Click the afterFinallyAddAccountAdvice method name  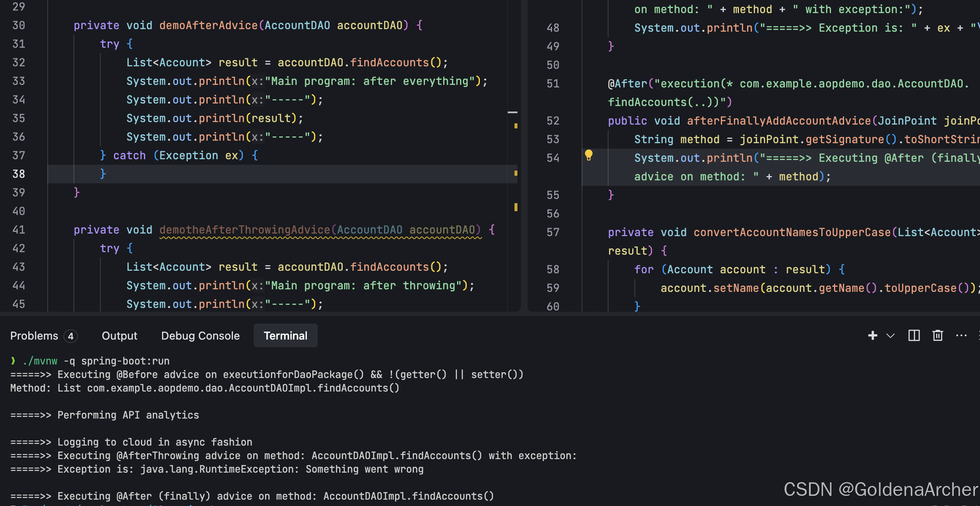point(779,121)
